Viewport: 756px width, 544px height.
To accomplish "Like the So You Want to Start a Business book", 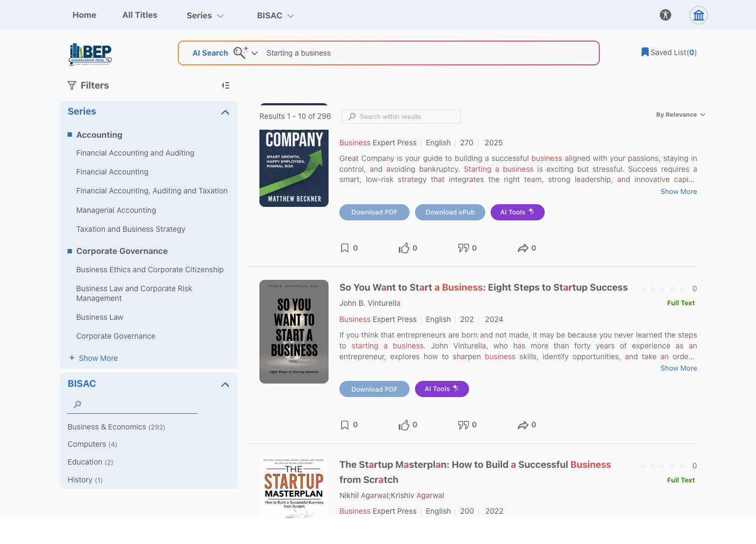I will 404,425.
